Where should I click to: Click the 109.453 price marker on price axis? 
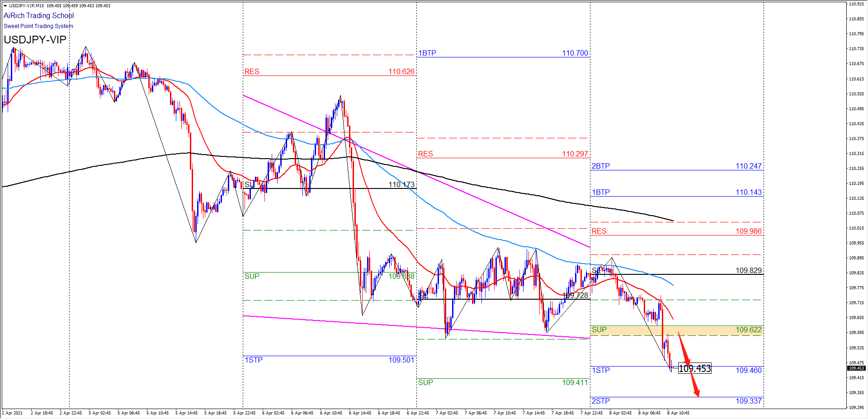[x=856, y=368]
